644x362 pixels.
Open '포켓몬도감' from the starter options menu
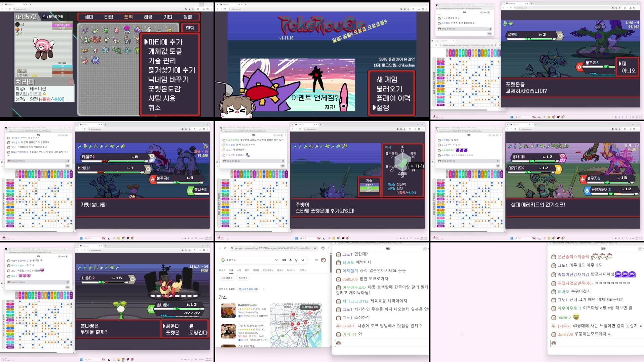coord(164,89)
